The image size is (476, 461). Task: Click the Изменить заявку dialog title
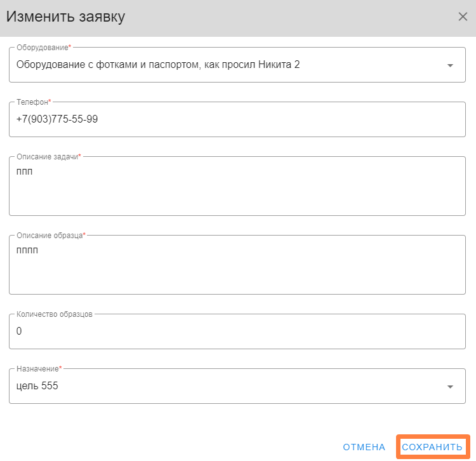(65, 17)
